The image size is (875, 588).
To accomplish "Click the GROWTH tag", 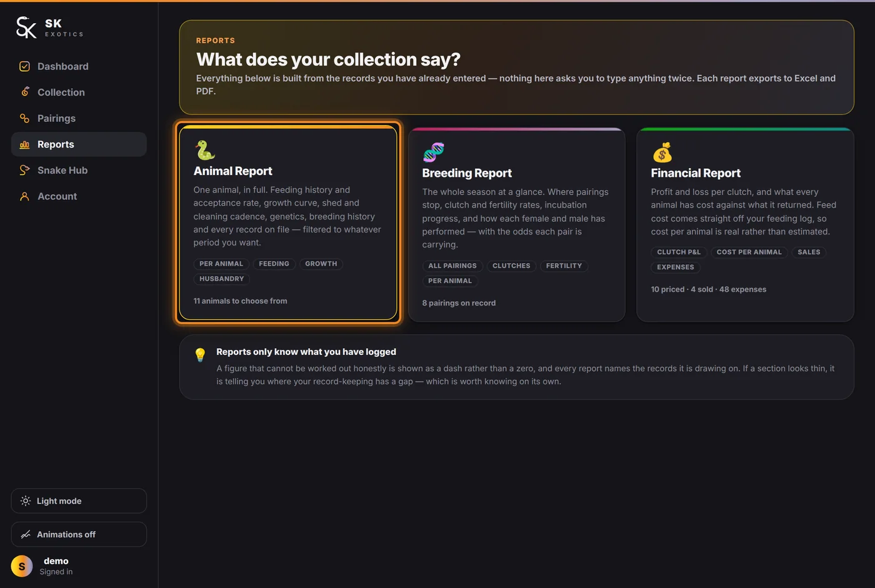I will pos(321,264).
